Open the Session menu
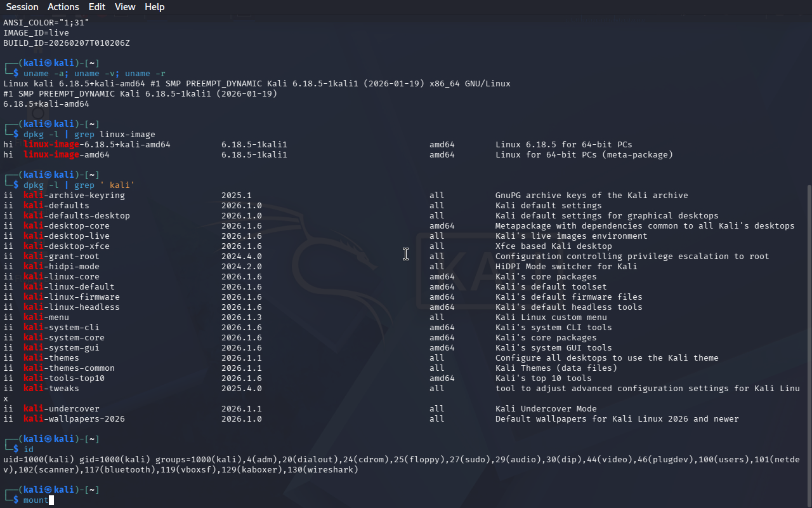Image resolution: width=812 pixels, height=508 pixels. coord(22,7)
